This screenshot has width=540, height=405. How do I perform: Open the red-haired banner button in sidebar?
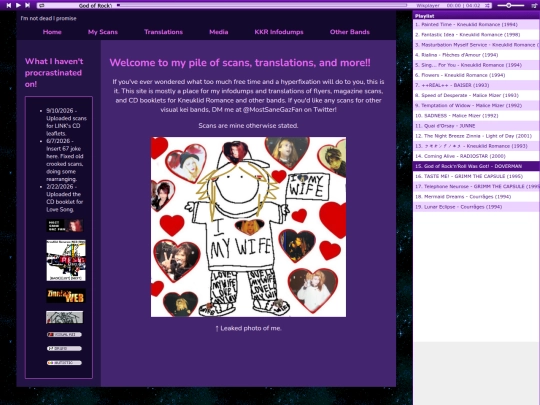click(x=65, y=226)
